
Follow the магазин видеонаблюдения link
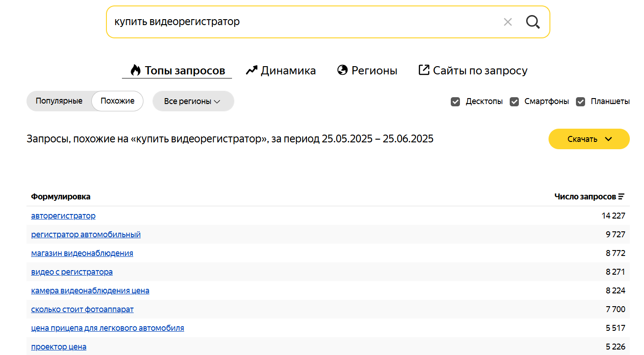click(82, 253)
